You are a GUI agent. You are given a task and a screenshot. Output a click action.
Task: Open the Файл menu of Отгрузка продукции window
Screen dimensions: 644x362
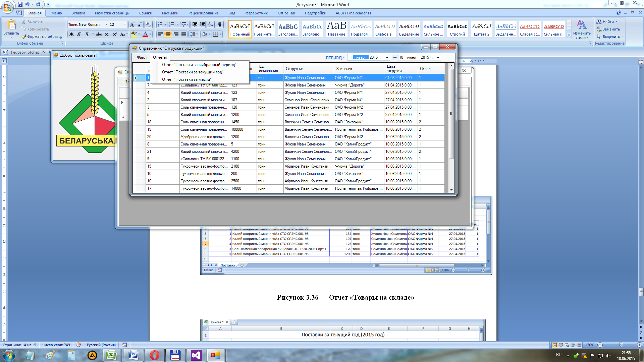141,57
